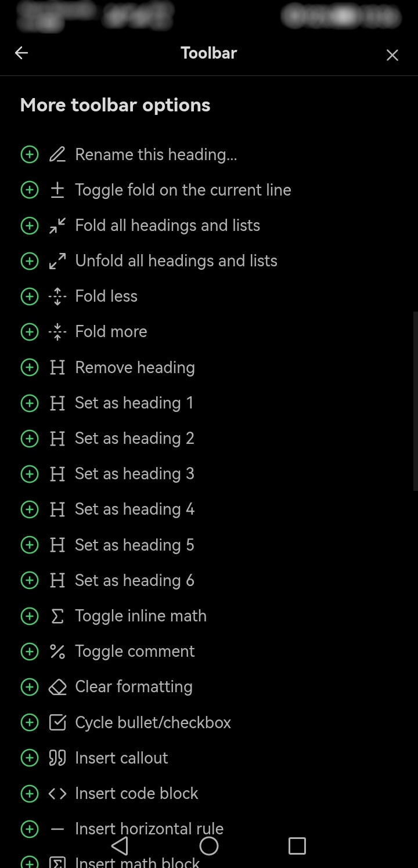Select the Fold more icon
This screenshot has height=868, width=418.
pyautogui.click(x=57, y=331)
